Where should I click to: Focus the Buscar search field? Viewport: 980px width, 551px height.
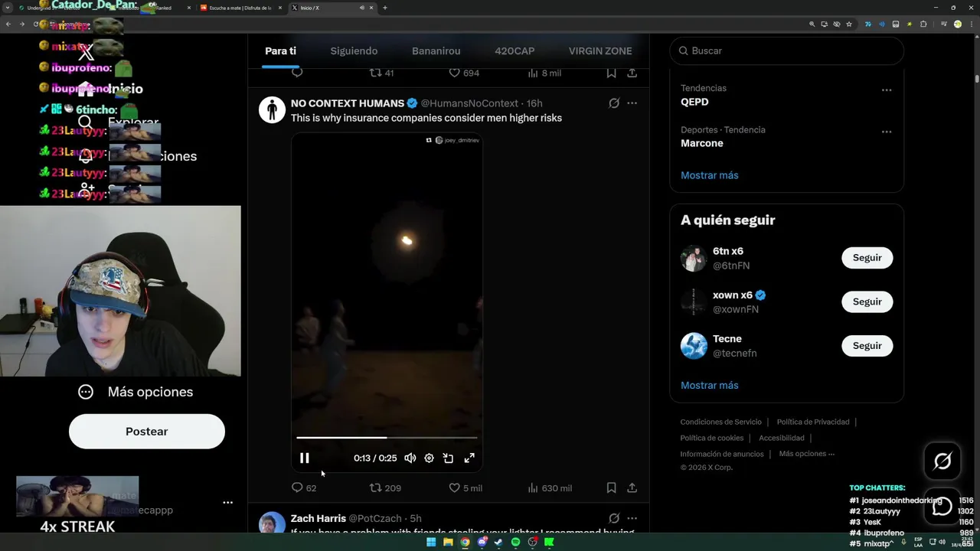(786, 51)
